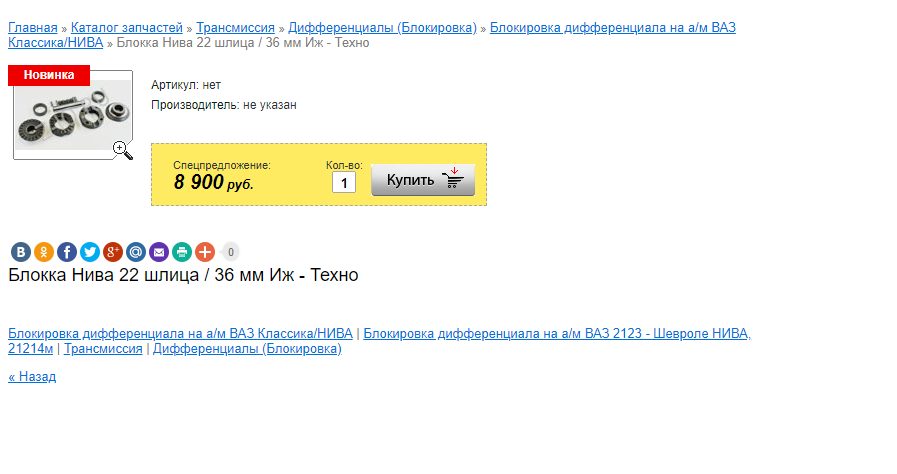Go to Главная breadcrumb link
This screenshot has width=897, height=474.
[x=32, y=27]
